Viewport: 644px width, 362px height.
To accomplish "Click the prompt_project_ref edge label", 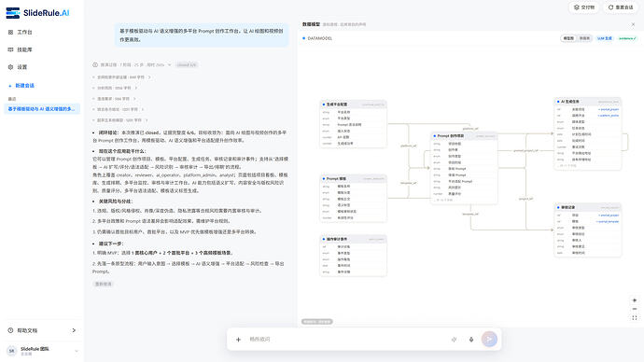I will click(525, 150).
